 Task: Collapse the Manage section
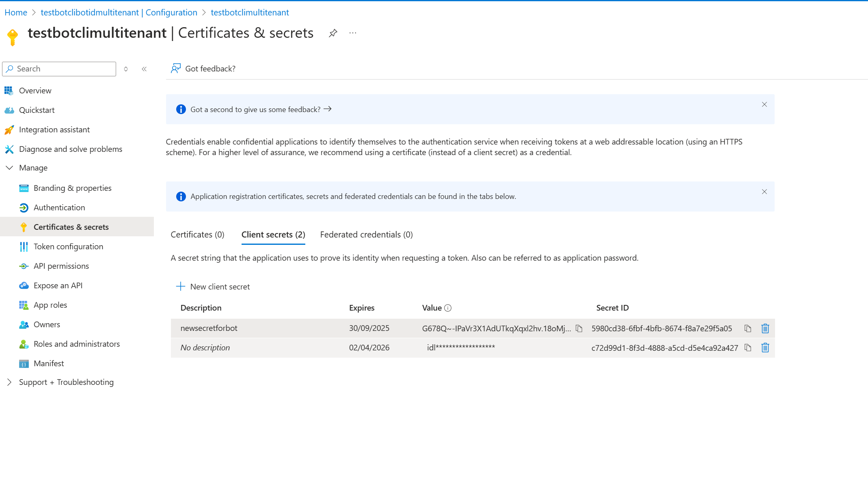pyautogui.click(x=9, y=168)
